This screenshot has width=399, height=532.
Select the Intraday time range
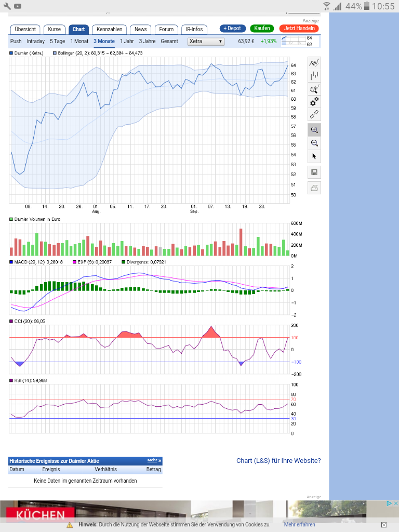click(x=36, y=42)
